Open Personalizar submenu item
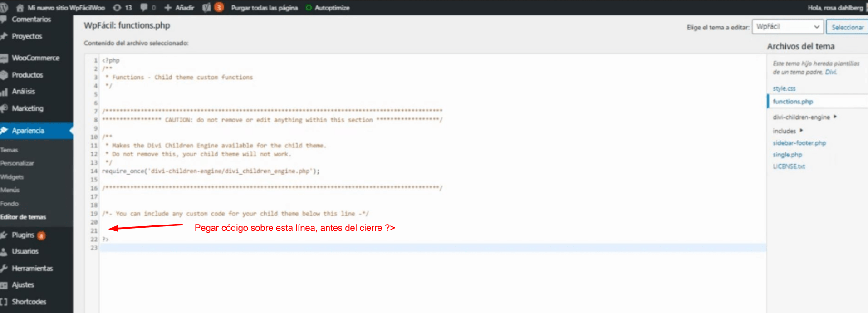This screenshot has width=868, height=313. [x=17, y=163]
